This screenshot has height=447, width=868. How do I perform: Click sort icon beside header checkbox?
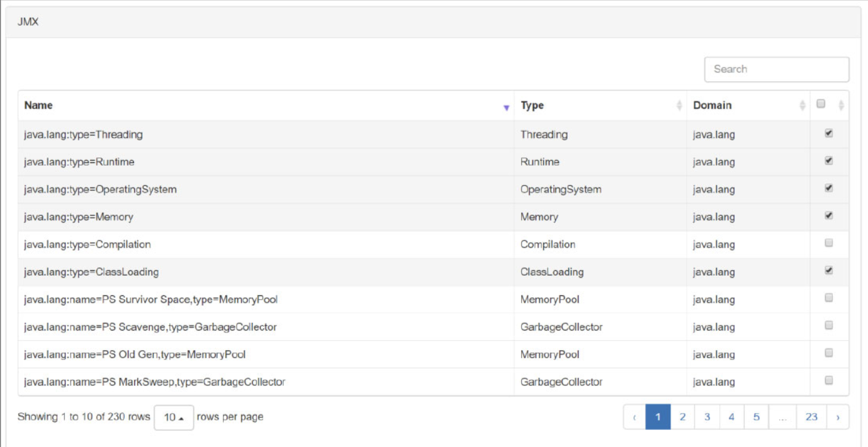[x=841, y=106]
